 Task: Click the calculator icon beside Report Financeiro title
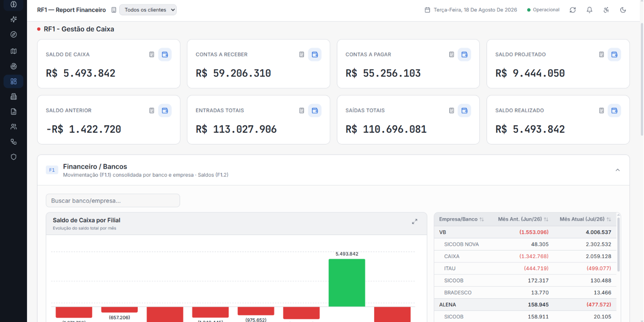point(114,10)
